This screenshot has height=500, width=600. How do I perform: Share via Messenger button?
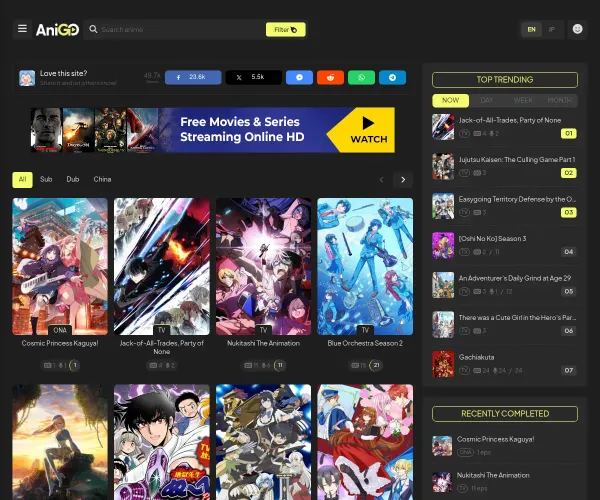click(x=299, y=77)
